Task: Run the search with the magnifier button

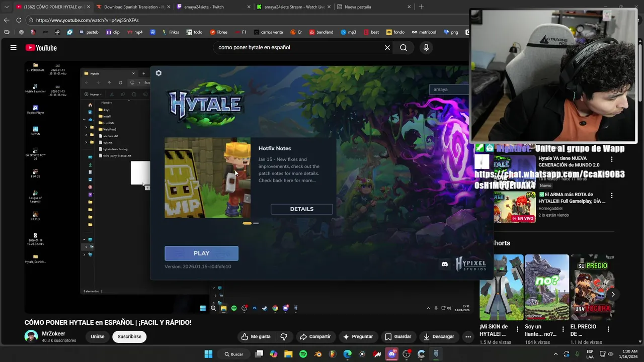Action: (404, 48)
